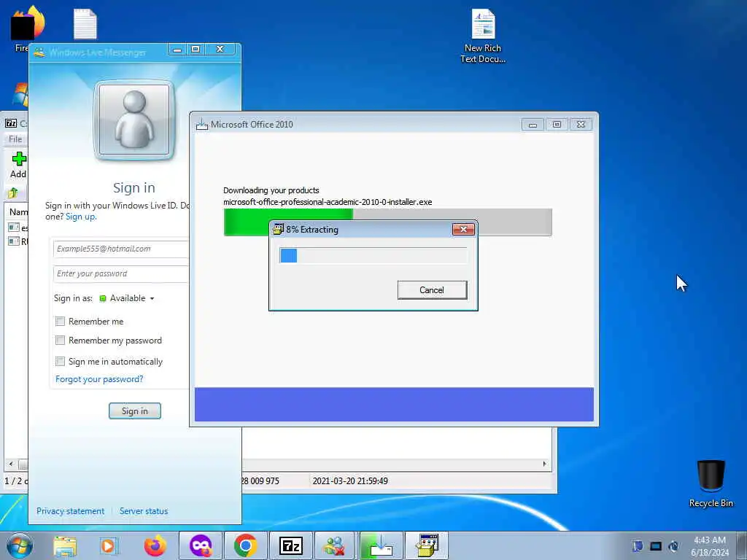Switch to 7-Zip in the taskbar
The width and height of the screenshot is (747, 560).
pyautogui.click(x=290, y=545)
